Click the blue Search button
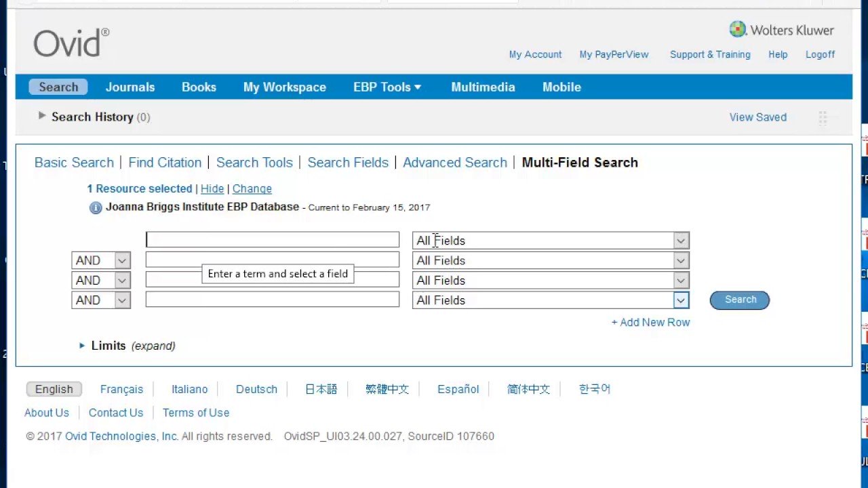 tap(739, 300)
